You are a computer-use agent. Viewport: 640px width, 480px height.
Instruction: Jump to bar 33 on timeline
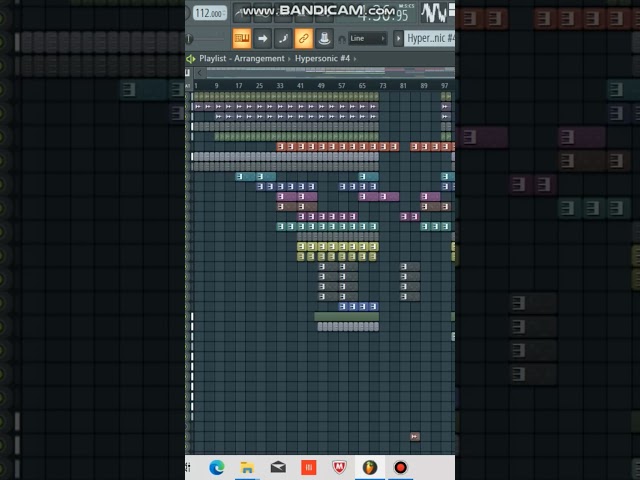point(280,86)
